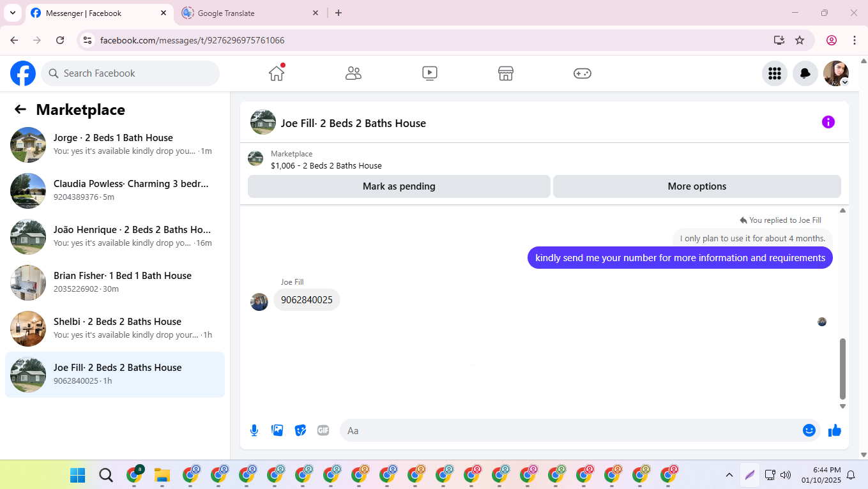Reload the page
Image resolution: width=868 pixels, height=489 pixels.
[x=60, y=40]
